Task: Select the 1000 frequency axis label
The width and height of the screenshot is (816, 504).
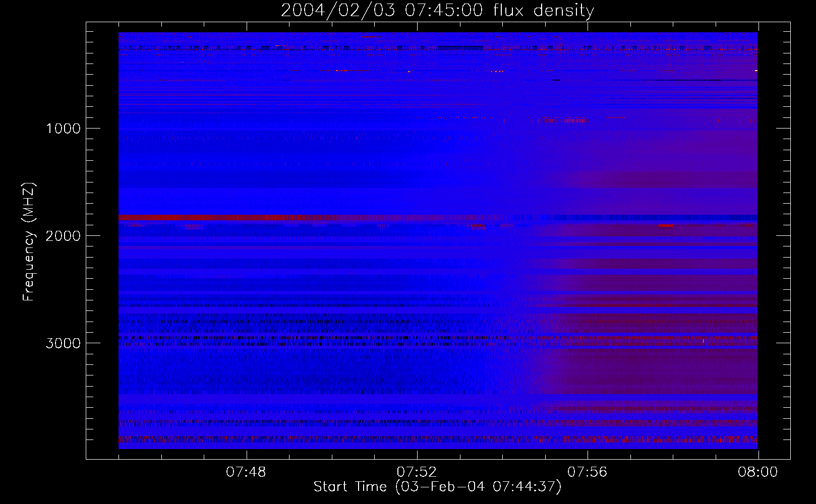Action: [x=63, y=129]
